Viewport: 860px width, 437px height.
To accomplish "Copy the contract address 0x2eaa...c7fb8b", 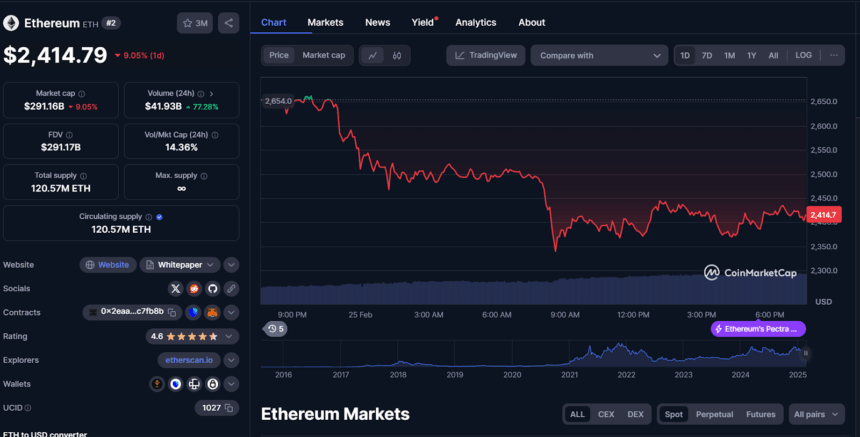I will tap(172, 313).
